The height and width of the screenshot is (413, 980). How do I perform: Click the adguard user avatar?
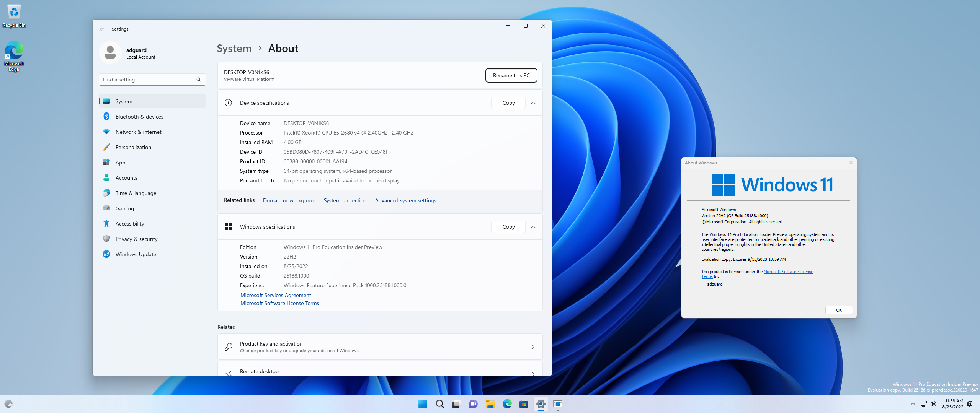110,53
